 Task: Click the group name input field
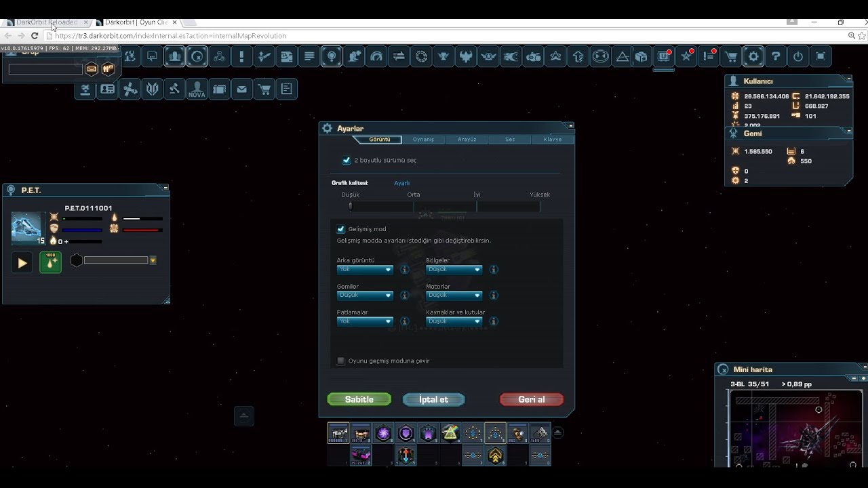point(45,68)
